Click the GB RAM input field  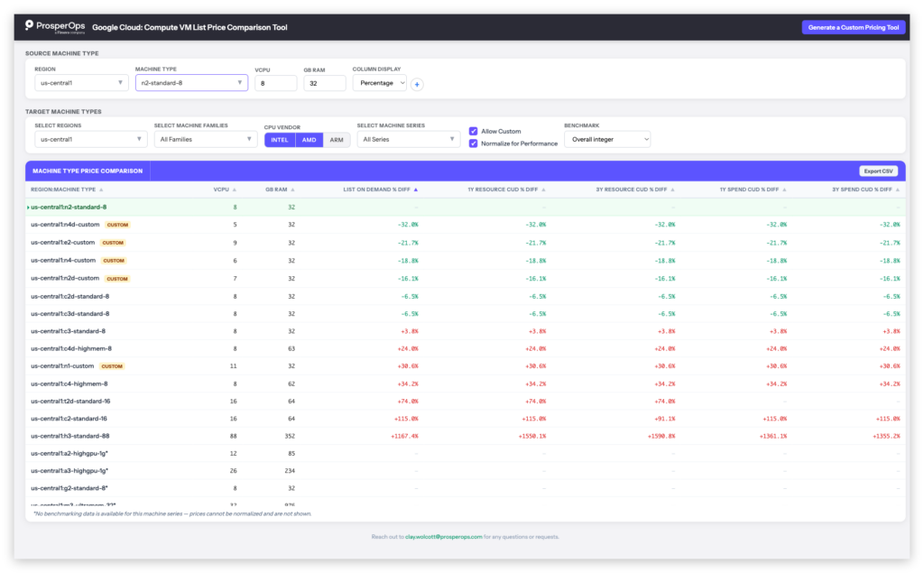325,84
